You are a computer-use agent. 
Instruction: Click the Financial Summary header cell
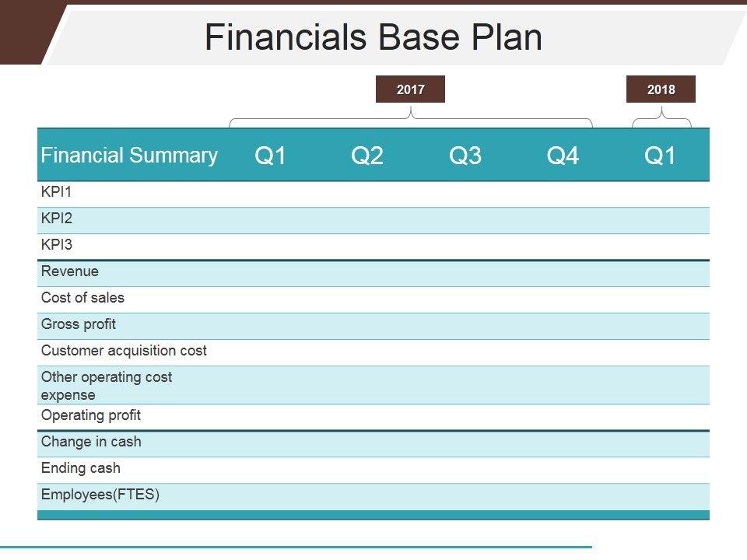129,156
